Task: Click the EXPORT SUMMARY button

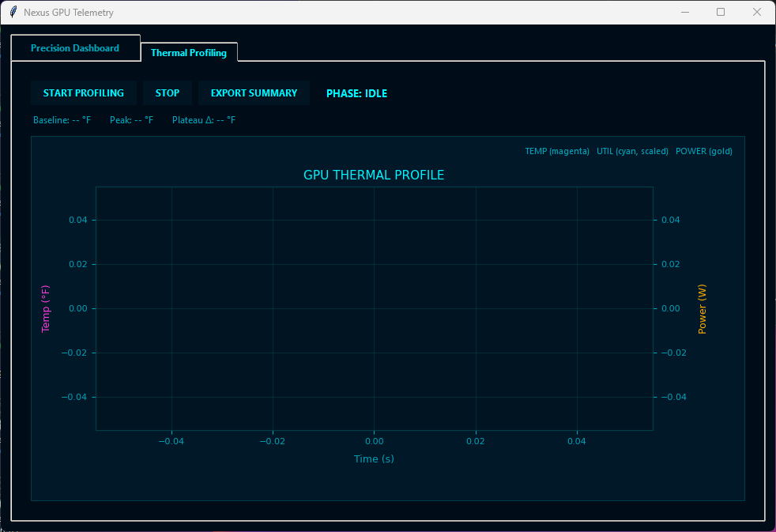Action: pos(254,93)
